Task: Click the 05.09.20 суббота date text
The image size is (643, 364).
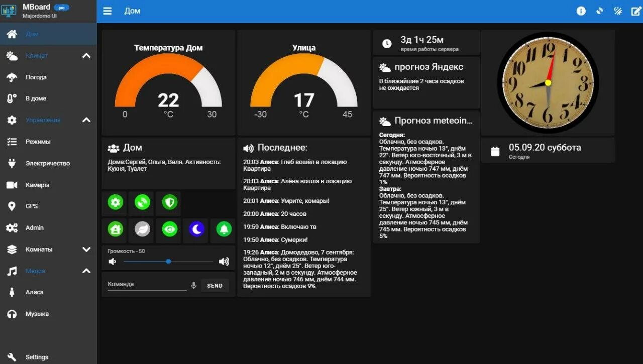Action: click(x=545, y=148)
